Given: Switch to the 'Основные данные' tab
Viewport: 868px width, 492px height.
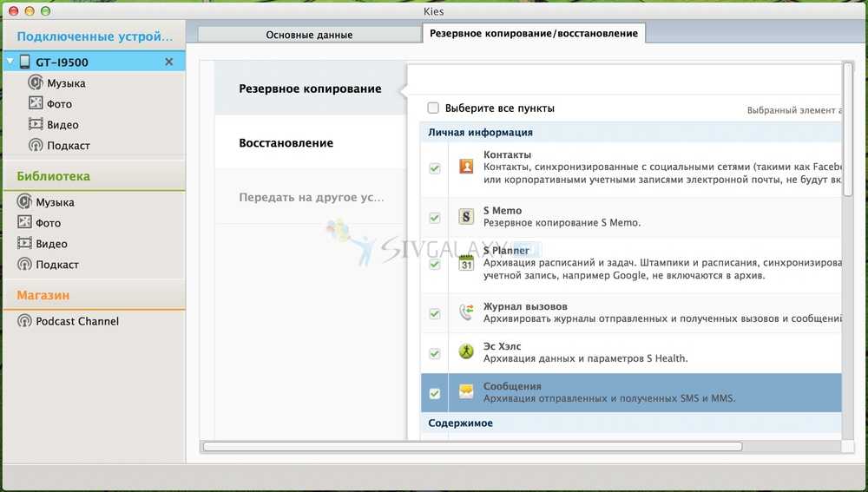Looking at the screenshot, I should click(x=309, y=35).
